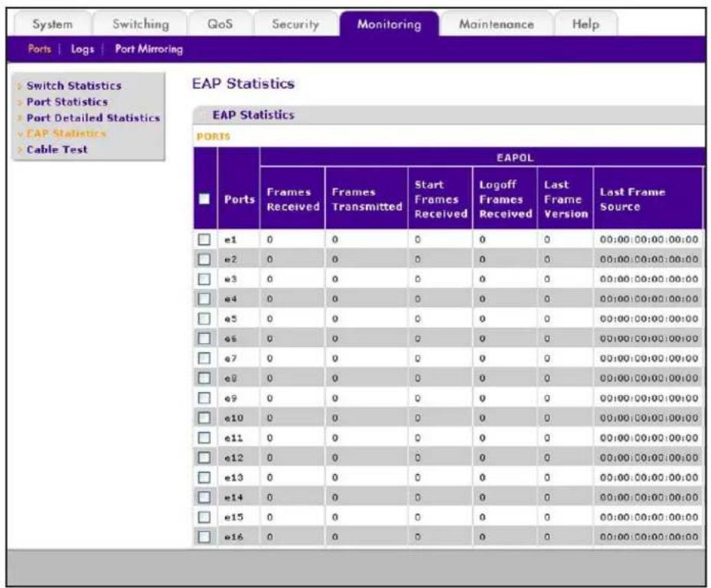This screenshot has width=711, height=588.
Task: Click Last Frame Source value for e1
Action: point(648,240)
